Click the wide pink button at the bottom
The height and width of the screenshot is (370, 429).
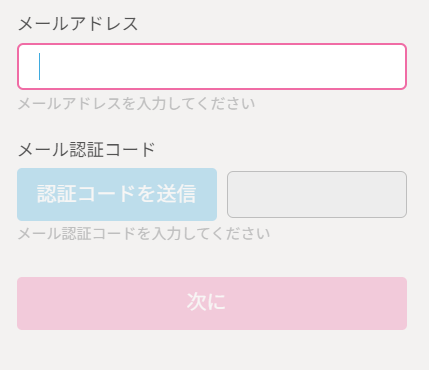pos(212,303)
